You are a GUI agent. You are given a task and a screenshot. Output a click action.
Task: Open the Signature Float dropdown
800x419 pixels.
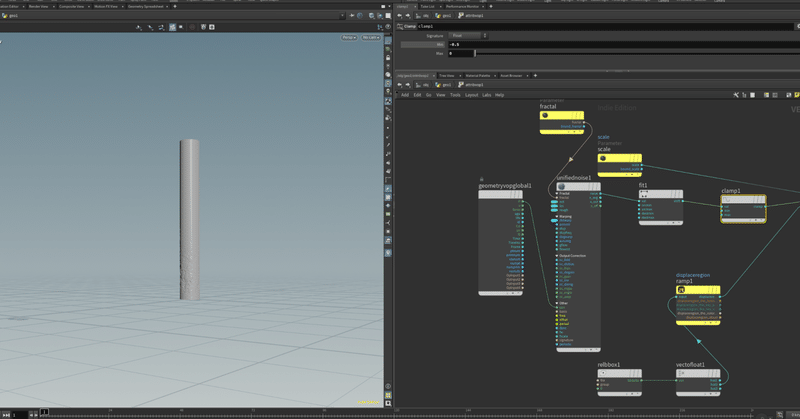point(468,36)
